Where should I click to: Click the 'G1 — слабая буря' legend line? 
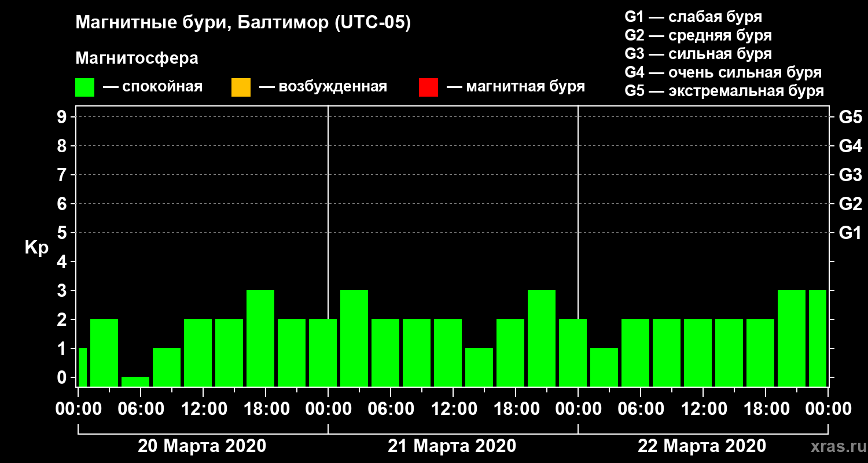[x=693, y=16]
